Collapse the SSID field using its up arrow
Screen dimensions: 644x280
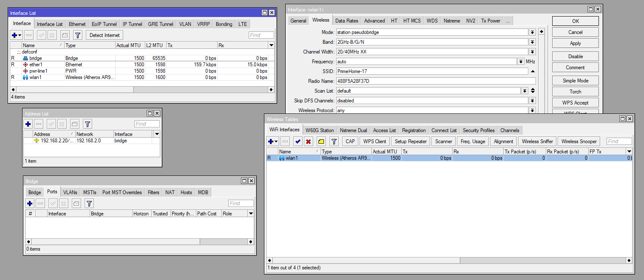pos(532,71)
